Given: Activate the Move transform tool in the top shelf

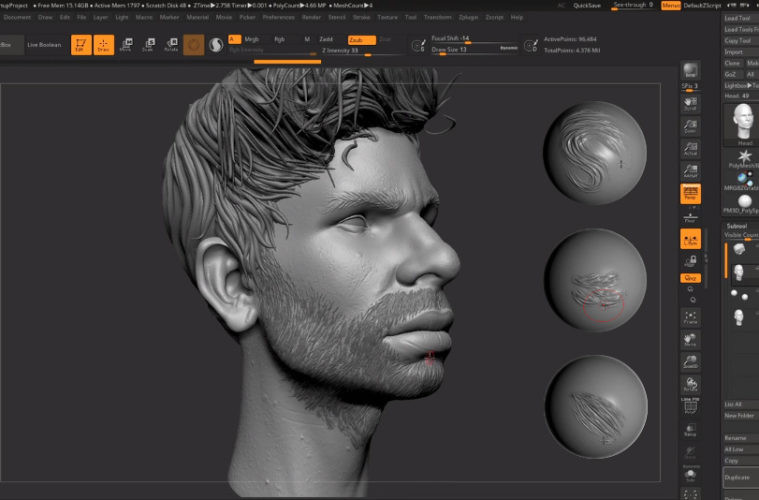Looking at the screenshot, I should click(x=126, y=44).
